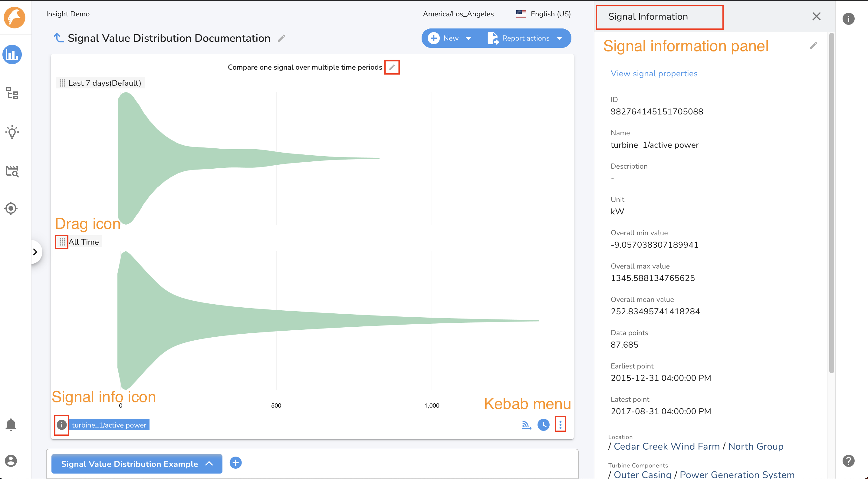Open the lightbulb insights icon in sidebar

[12, 132]
